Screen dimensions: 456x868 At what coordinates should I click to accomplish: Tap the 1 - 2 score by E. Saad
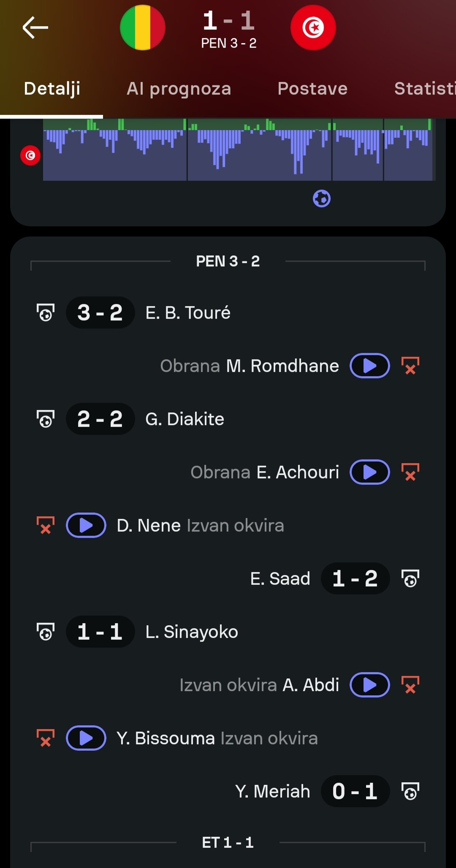(355, 578)
